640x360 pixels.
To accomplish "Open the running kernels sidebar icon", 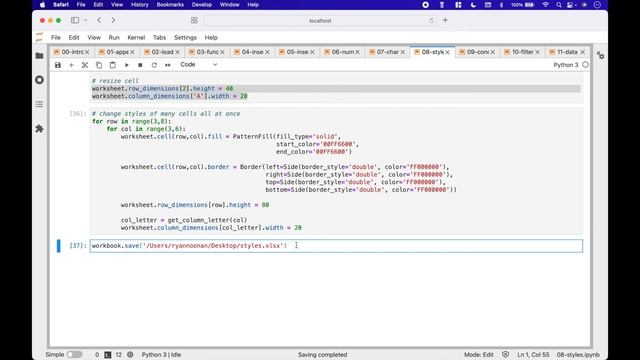I will (40, 80).
